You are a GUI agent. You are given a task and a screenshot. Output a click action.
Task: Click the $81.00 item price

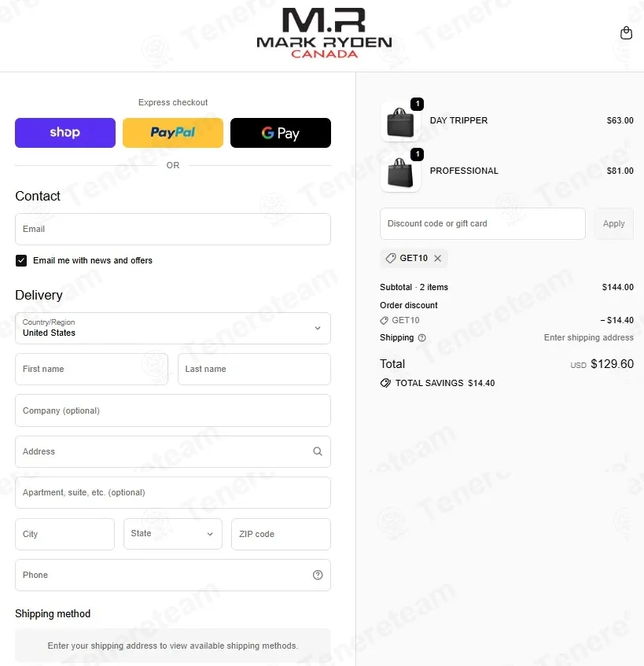click(x=620, y=171)
